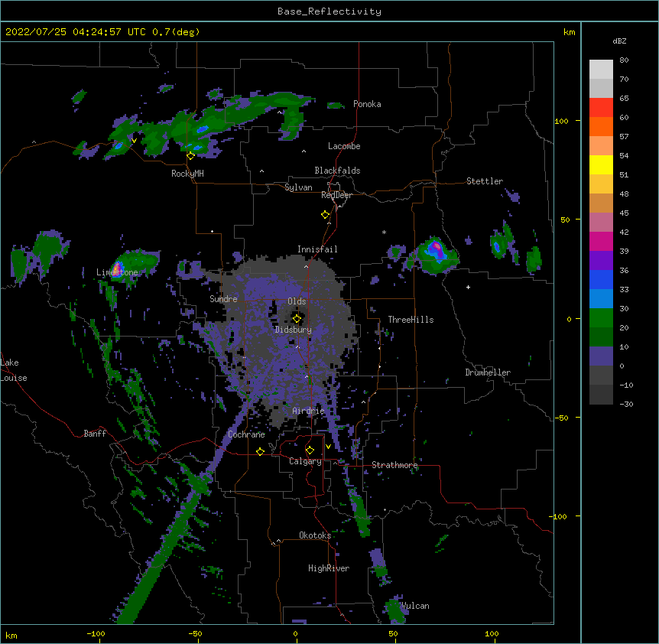The image size is (659, 644).
Task: Pick the purple swatch beside legend value 39
Action: [x=601, y=260]
